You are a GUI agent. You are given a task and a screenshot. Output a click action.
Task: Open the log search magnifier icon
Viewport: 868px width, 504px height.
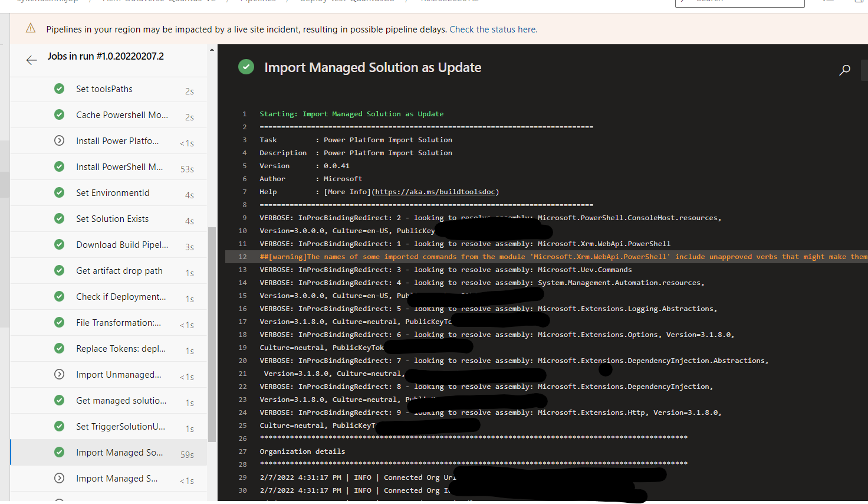pos(844,70)
